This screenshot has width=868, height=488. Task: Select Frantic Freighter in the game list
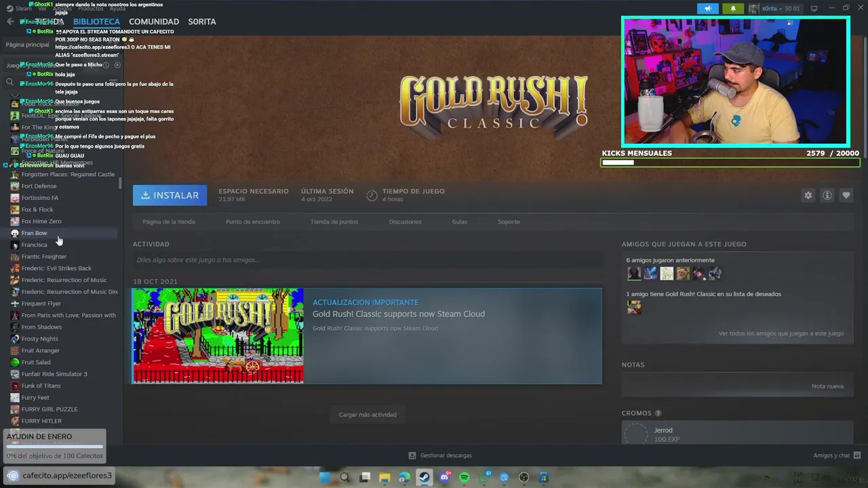(x=43, y=256)
